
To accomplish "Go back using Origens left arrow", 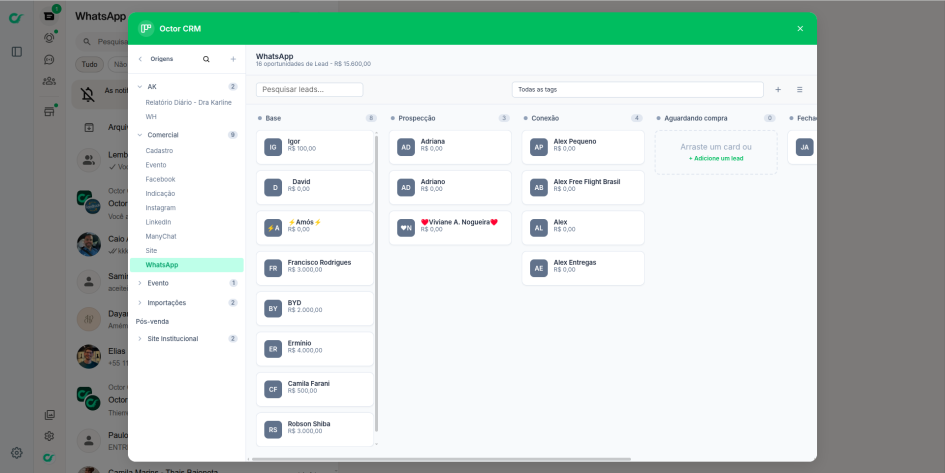I will 140,59.
